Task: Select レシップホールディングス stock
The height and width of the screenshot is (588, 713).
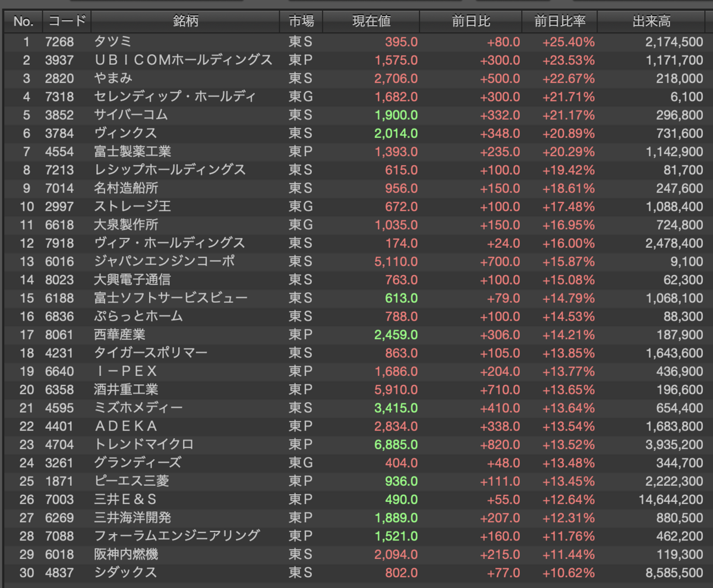Action: (170, 170)
